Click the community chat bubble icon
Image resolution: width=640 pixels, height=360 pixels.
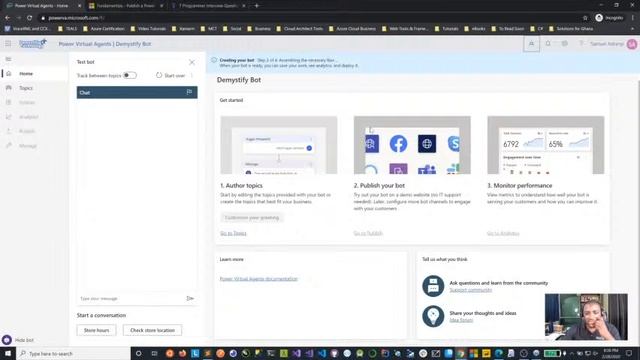433,286
